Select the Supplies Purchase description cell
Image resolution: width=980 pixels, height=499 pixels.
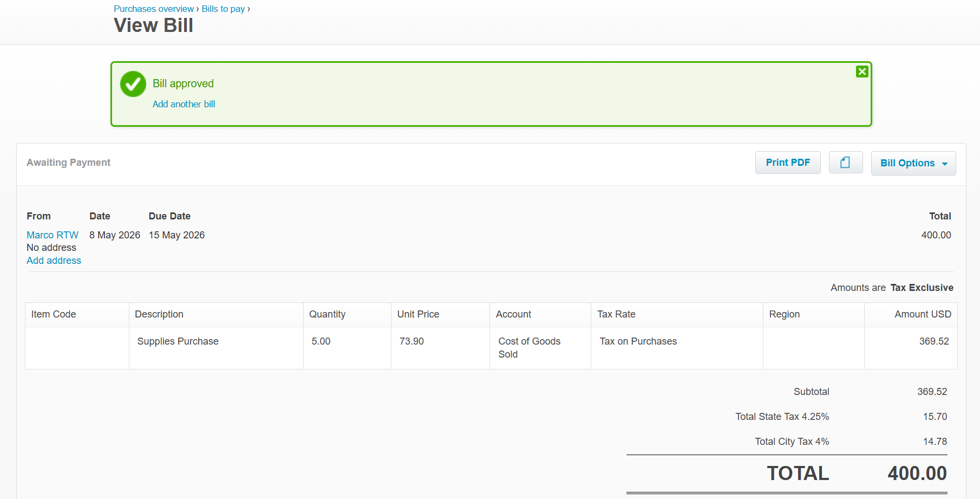click(216, 348)
